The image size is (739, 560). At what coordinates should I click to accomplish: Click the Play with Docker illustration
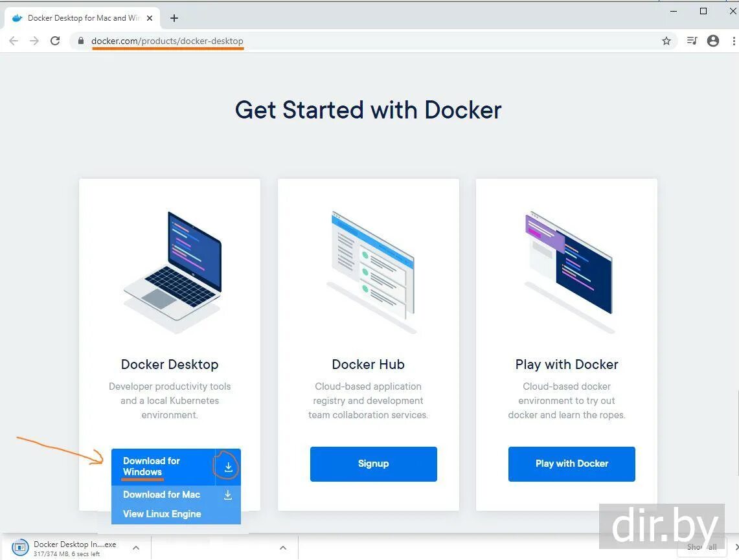tap(569, 272)
